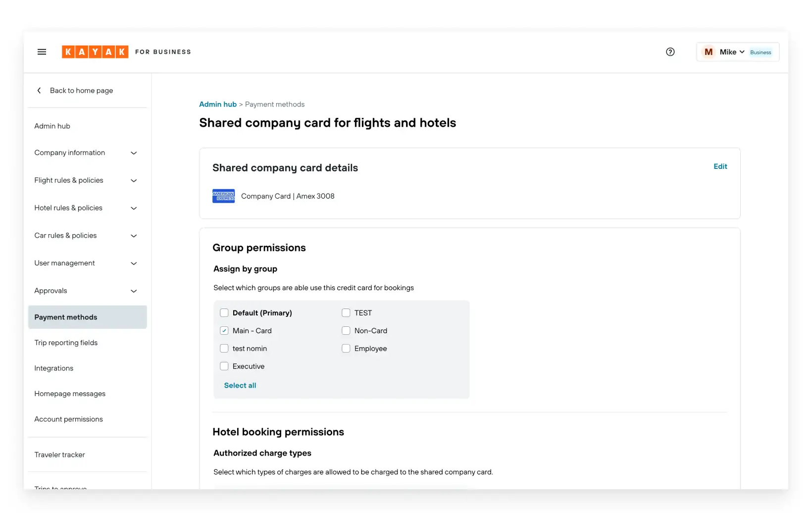The image size is (812, 513).
Task: Click Edit on shared company card details
Action: (720, 166)
